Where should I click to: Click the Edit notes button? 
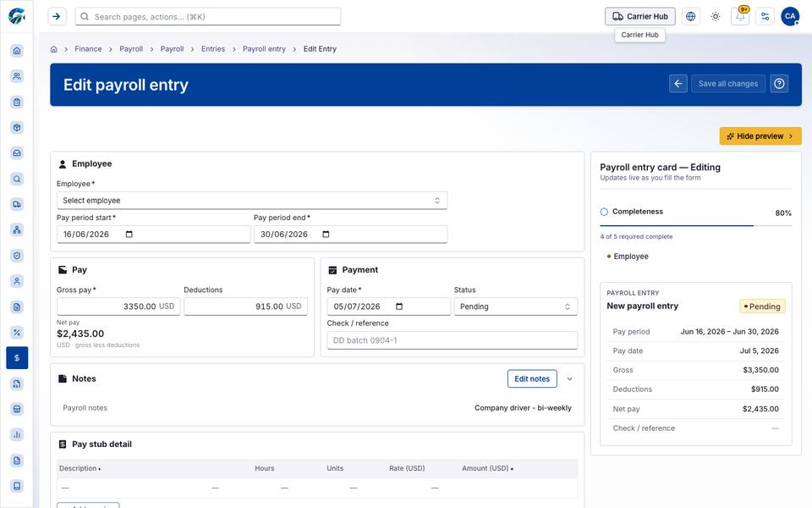(532, 379)
